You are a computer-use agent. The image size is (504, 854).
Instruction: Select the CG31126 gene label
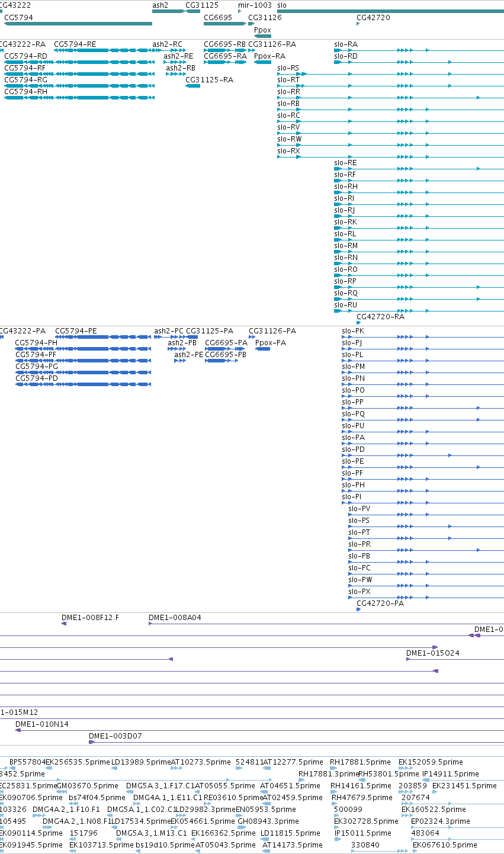coord(265,18)
